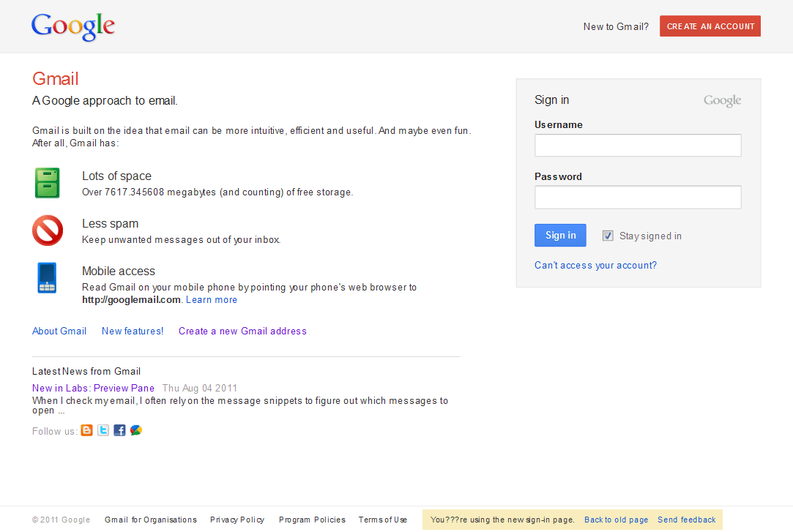Click the Blogger follow icon
Viewport: 793px width, 532px height.
pyautogui.click(x=87, y=430)
